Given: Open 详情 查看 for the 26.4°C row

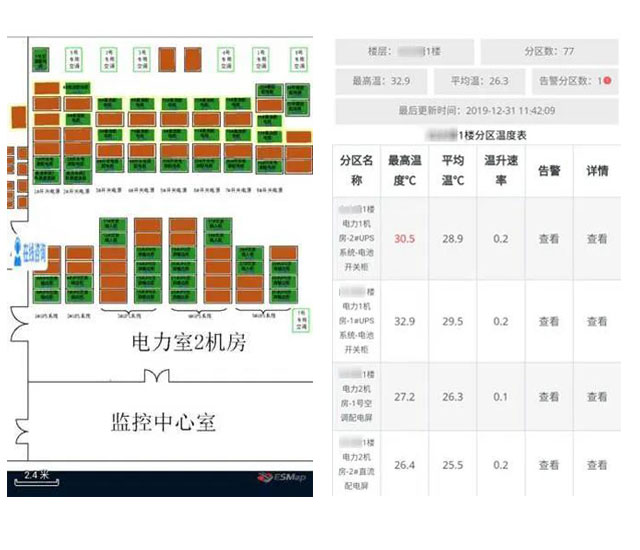Looking at the screenshot, I should coord(597,465).
